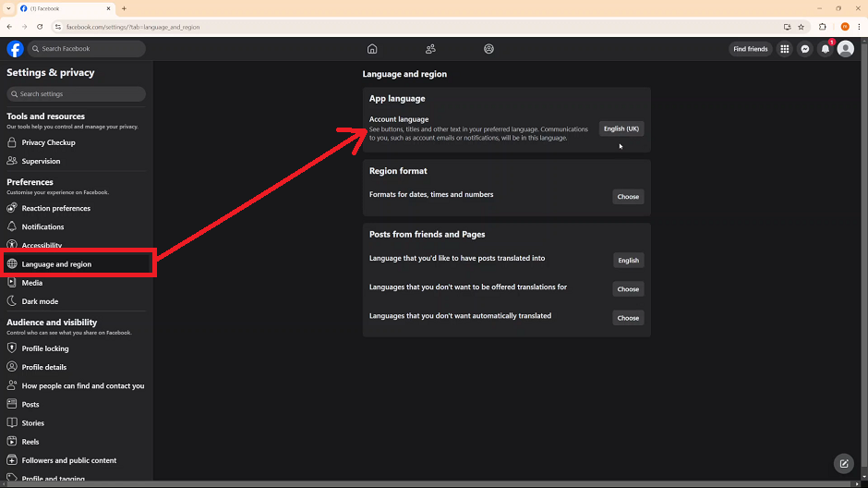The image size is (868, 488).
Task: Open Messenger chats icon
Action: tap(805, 49)
